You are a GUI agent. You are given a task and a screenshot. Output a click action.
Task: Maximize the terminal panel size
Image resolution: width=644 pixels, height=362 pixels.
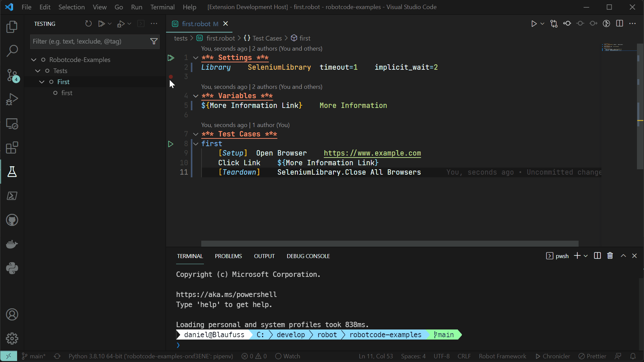623,256
